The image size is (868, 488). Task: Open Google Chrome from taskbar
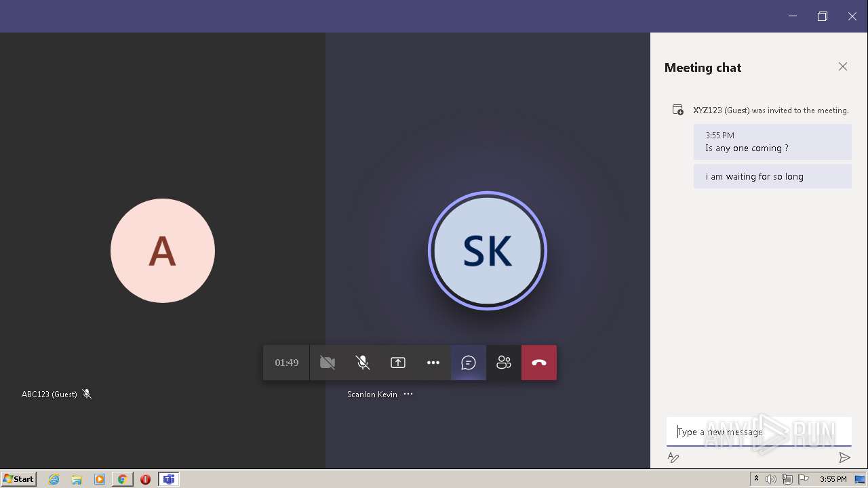[x=122, y=479]
